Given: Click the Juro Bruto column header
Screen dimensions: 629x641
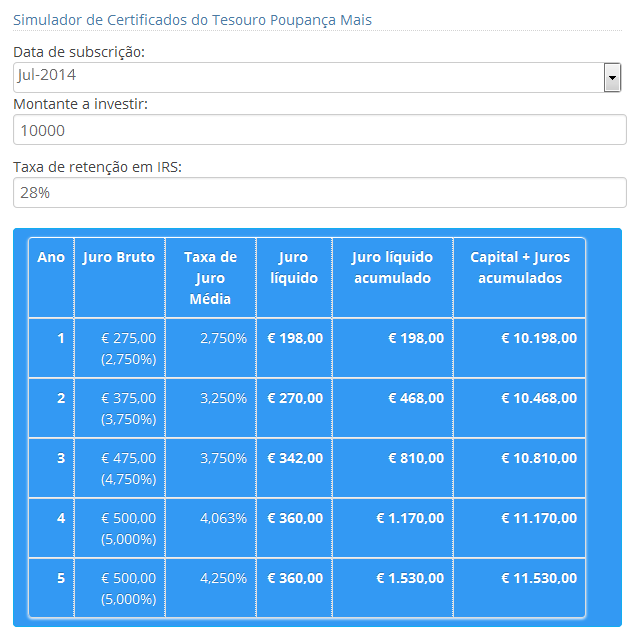Looking at the screenshot, I should (119, 258).
